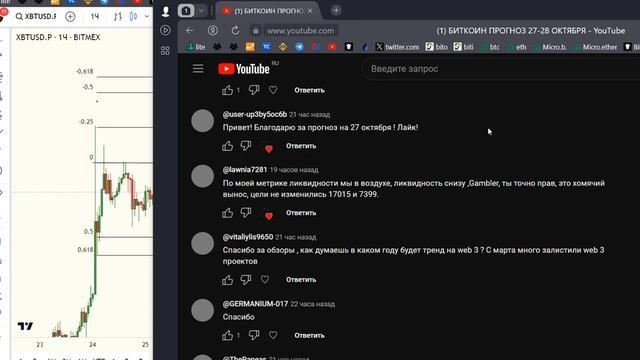640x360 pixels.
Task: Open the YouTube hamburger guide menu
Action: 198,69
